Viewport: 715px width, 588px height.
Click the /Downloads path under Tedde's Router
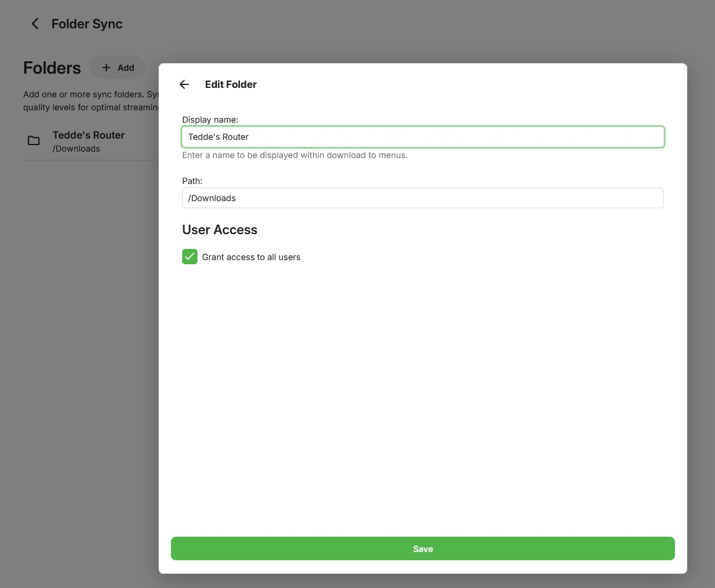tap(77, 149)
